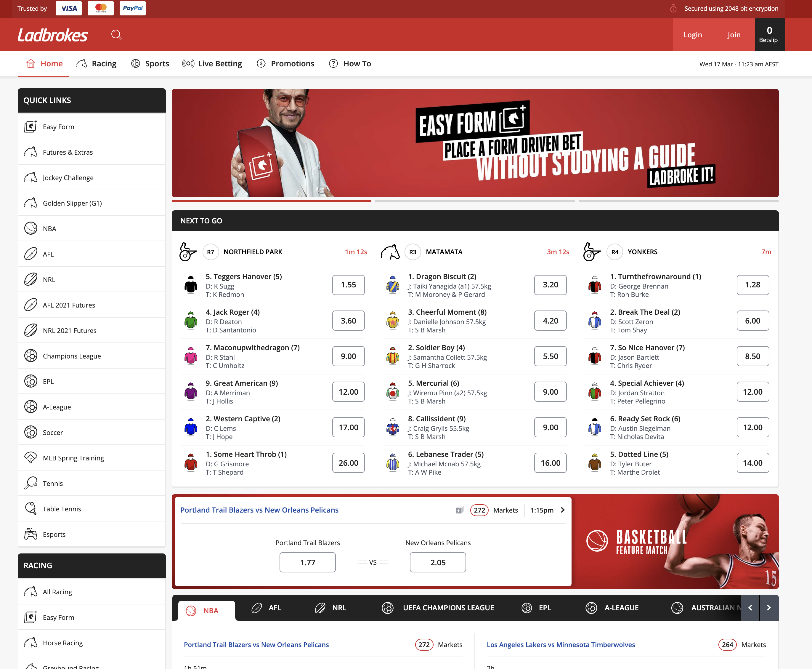812x669 pixels.
Task: Bet on Portland Trail Blazers at 1.77
Action: pos(307,562)
